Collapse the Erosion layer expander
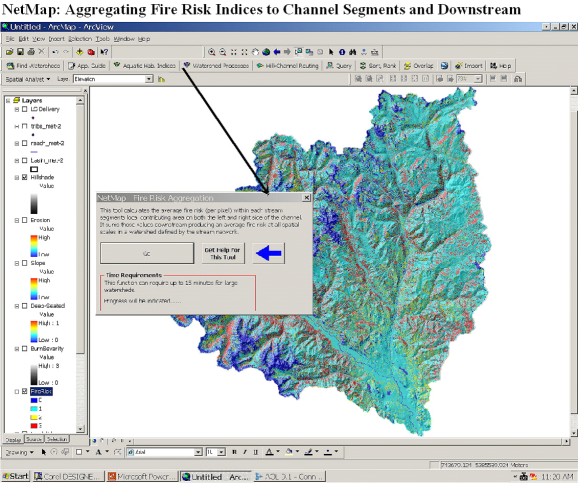Viewport: 578px width, 484px height. tap(17, 220)
